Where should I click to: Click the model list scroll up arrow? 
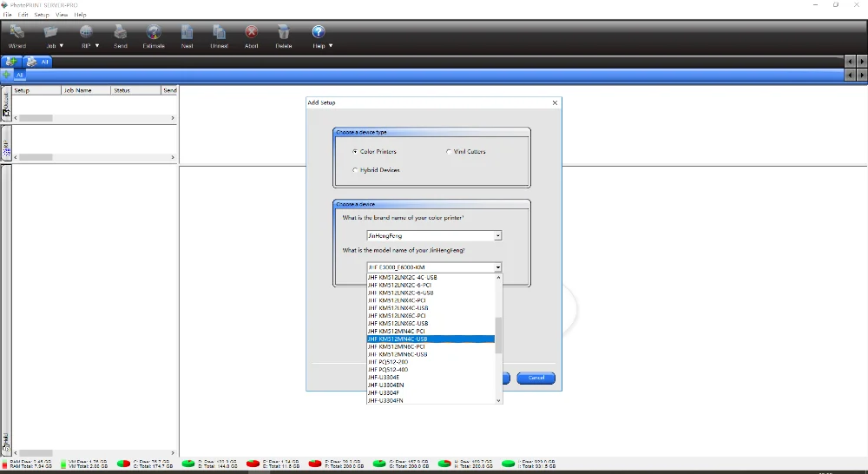click(498, 277)
